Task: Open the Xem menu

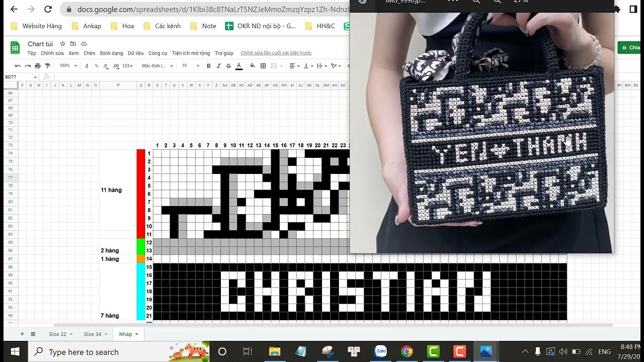Action: [x=74, y=53]
